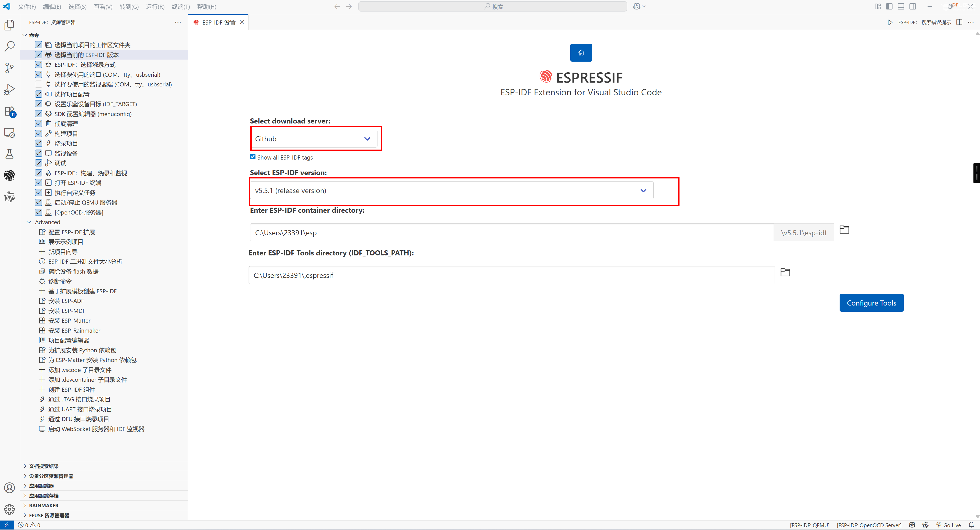The height and width of the screenshot is (530, 980).
Task: Open the ESP-IDF Explorer in activity bar
Action: pos(9,175)
